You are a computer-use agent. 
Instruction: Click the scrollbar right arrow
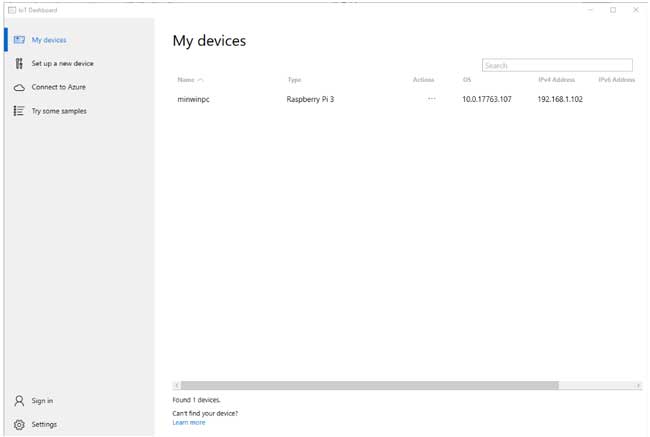point(638,385)
